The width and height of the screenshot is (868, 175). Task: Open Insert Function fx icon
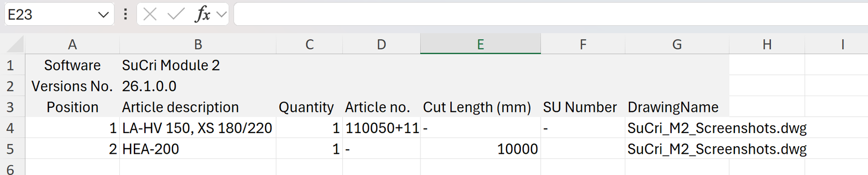(202, 15)
